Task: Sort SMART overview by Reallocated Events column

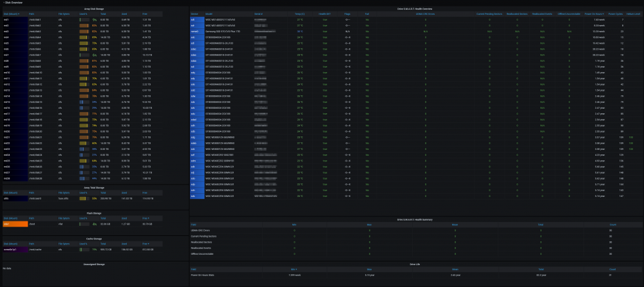Action: (x=542, y=14)
